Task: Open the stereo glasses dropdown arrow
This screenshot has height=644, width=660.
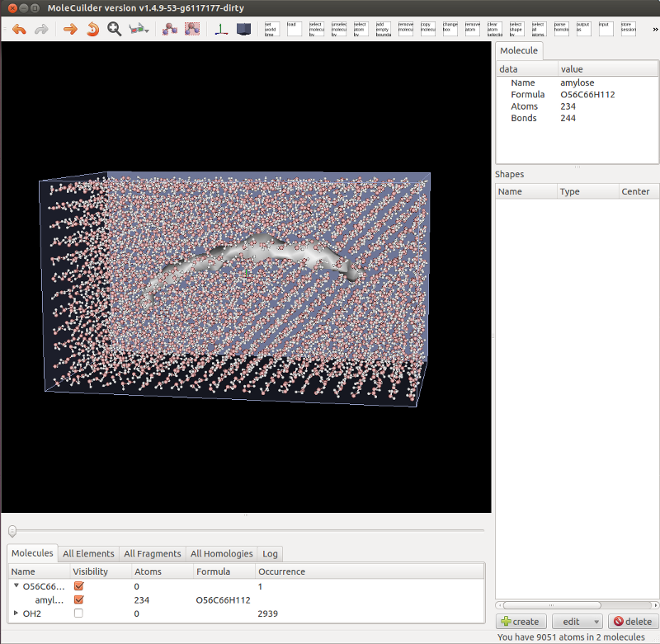Action: [147, 31]
